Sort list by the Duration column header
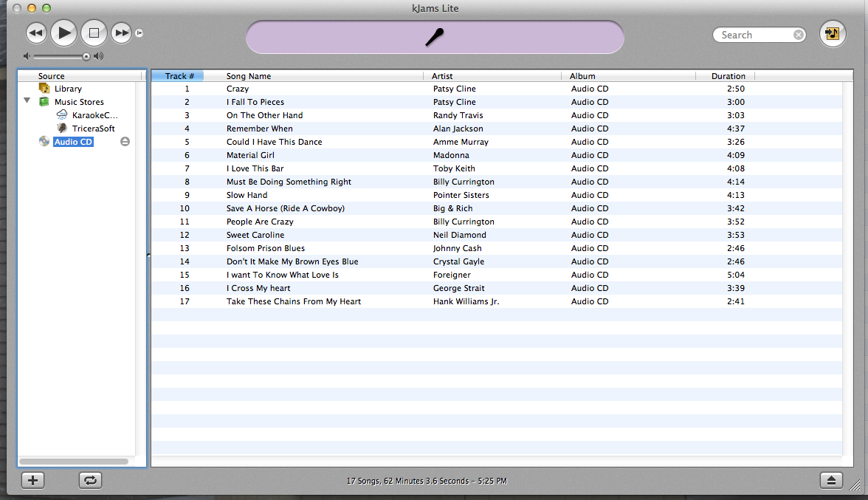Screen dimensions: 868x500 (727, 76)
